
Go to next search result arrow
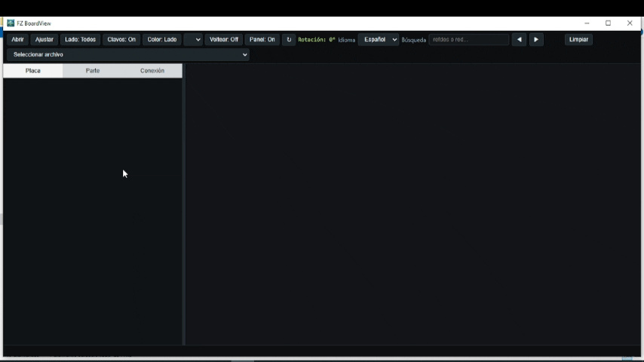(536, 39)
